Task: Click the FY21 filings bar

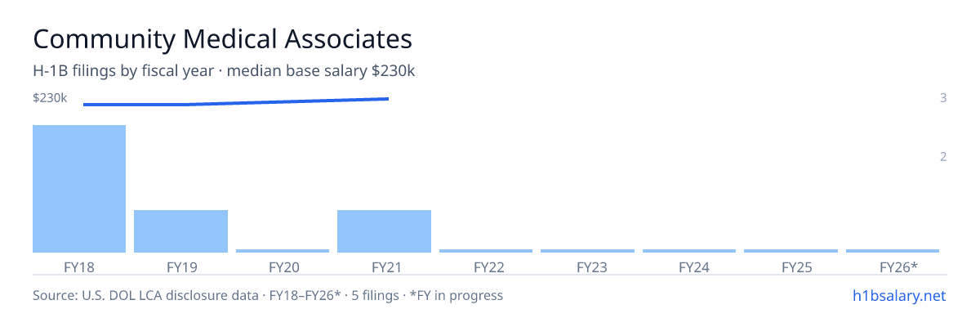Action: pos(384,231)
